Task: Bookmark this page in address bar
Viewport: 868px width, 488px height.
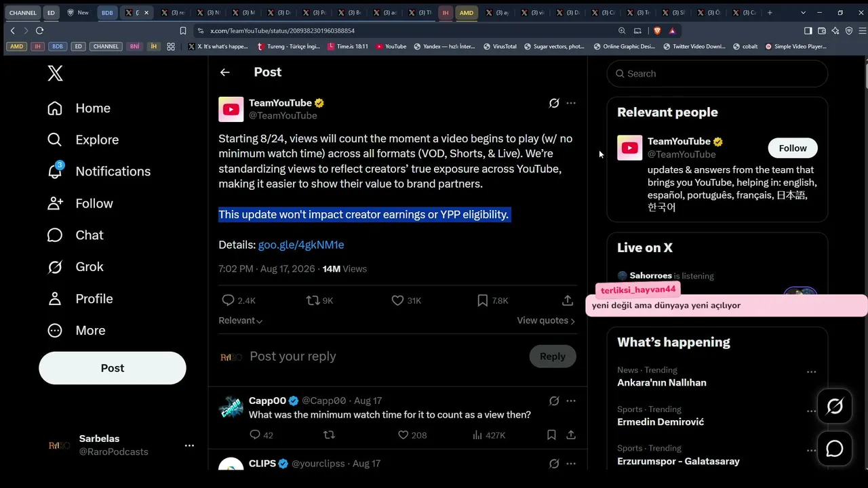Action: coord(183,30)
